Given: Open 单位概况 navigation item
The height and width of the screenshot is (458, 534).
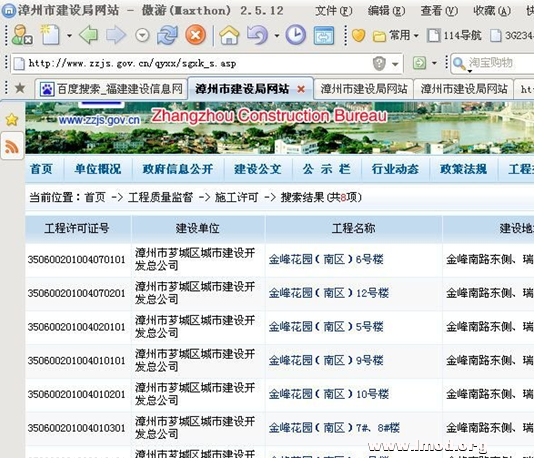Looking at the screenshot, I should click(x=98, y=169).
